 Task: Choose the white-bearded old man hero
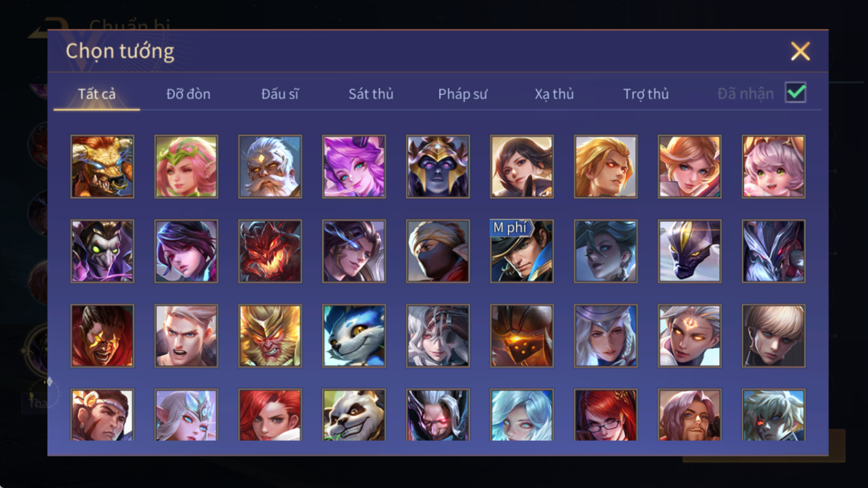coord(270,167)
